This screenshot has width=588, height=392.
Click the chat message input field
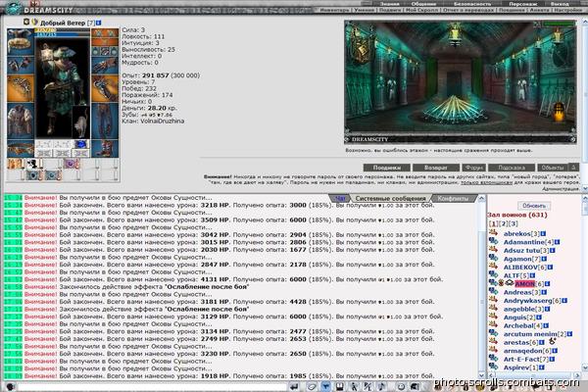(x=152, y=386)
